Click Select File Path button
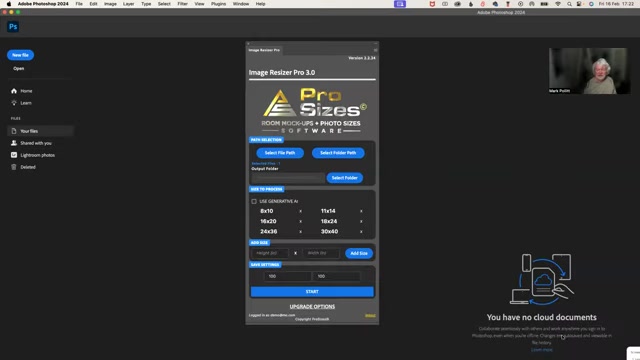The image size is (640, 360). (x=280, y=153)
